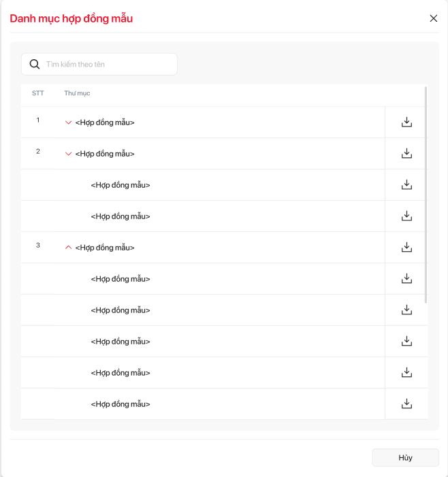This screenshot has height=477, width=448.
Task: Download the template folder in row 2
Action: coord(406,154)
